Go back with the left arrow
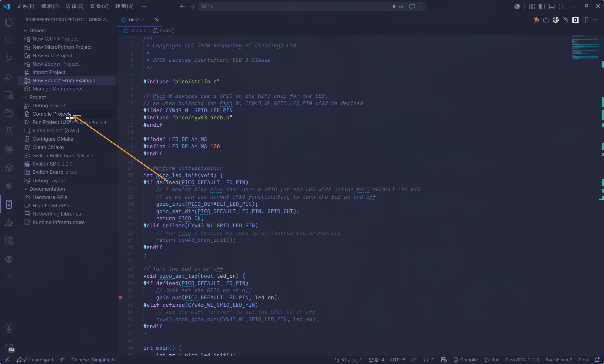Image resolution: width=604 pixels, height=364 pixels. 182,6
